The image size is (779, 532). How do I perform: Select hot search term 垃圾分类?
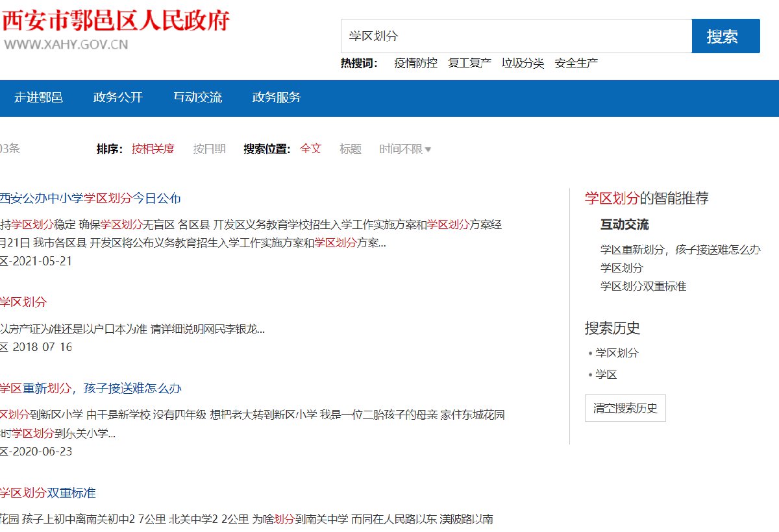point(523,63)
